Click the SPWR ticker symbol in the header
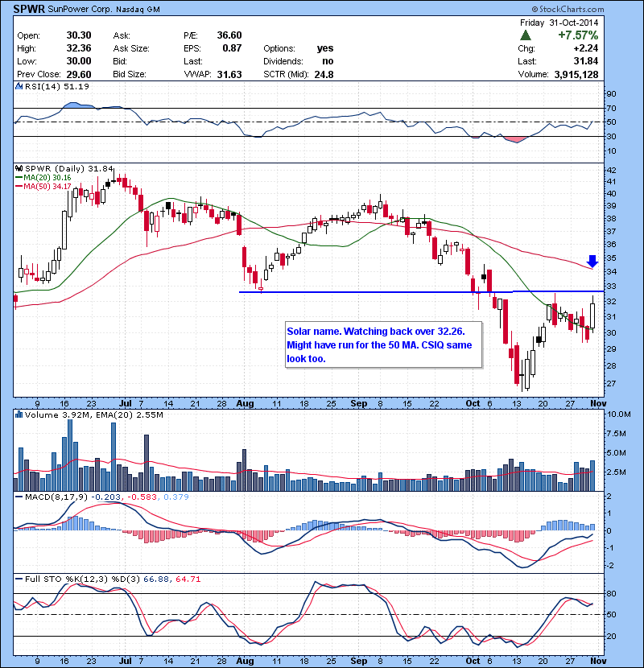This screenshot has height=668, width=644. click(29, 9)
